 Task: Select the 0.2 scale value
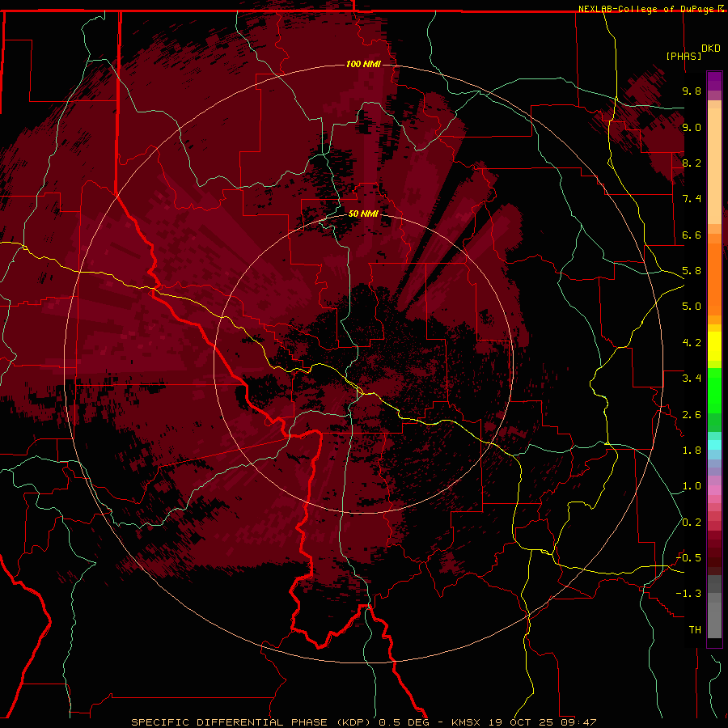click(692, 523)
